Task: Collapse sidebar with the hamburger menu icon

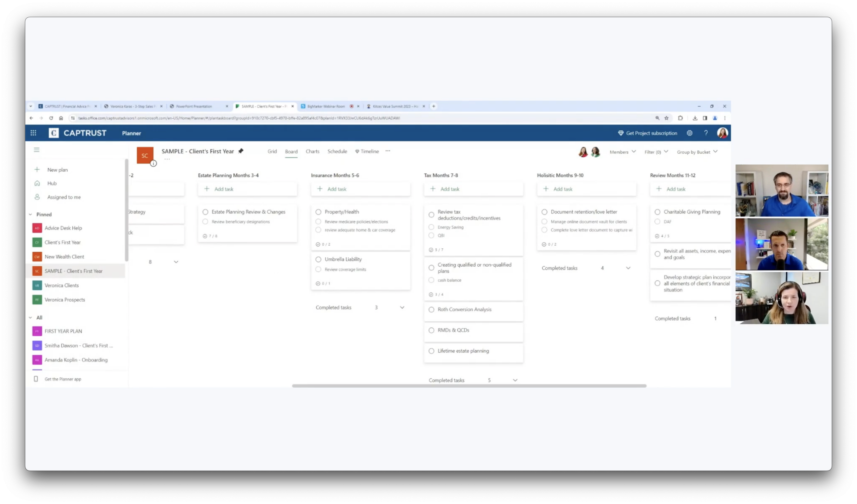Action: click(37, 150)
